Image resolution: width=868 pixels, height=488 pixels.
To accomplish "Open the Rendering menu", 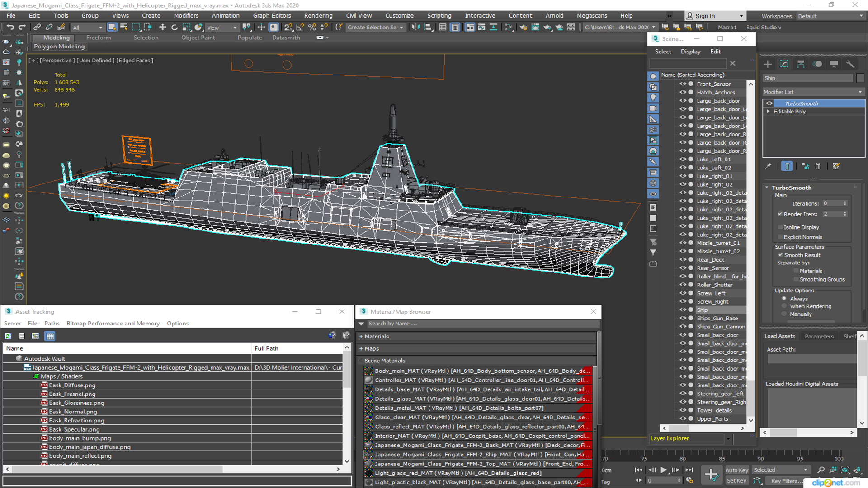I will (x=318, y=15).
